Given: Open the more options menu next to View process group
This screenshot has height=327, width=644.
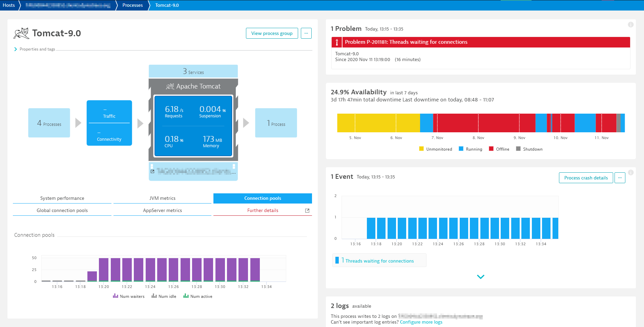Looking at the screenshot, I should [x=306, y=33].
